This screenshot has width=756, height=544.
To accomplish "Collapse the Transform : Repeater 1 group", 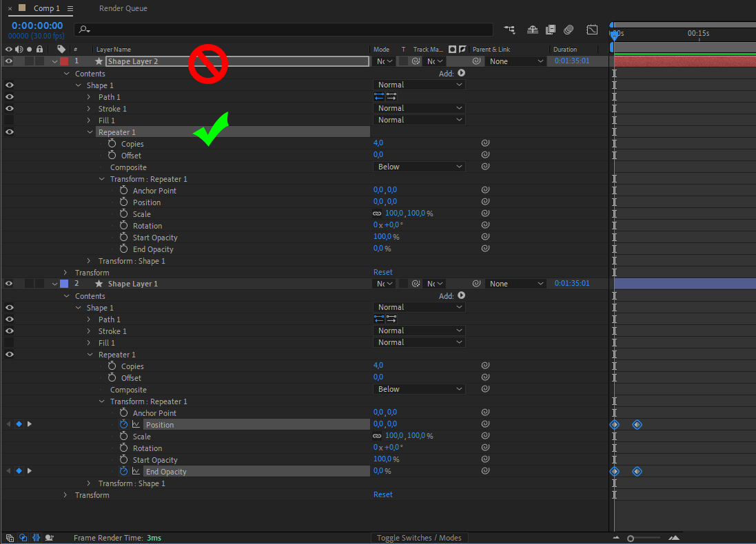I will (x=101, y=178).
